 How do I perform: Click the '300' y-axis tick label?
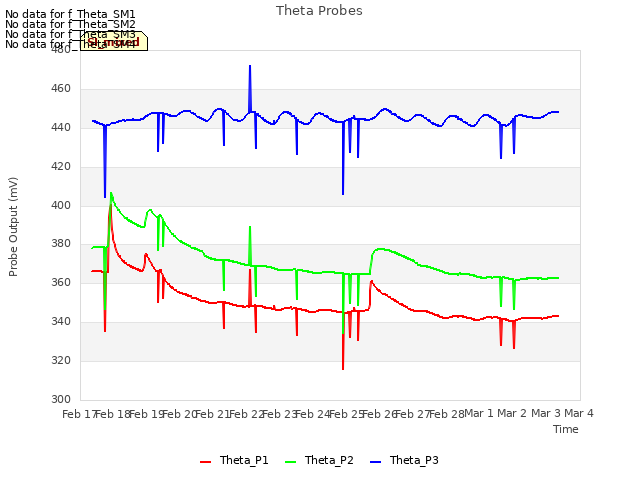[x=61, y=399]
